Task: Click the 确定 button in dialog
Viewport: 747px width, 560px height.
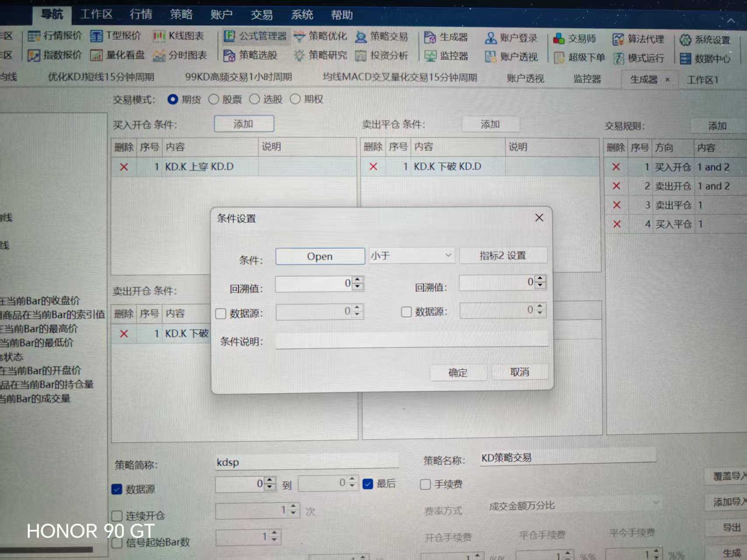Action: [458, 373]
